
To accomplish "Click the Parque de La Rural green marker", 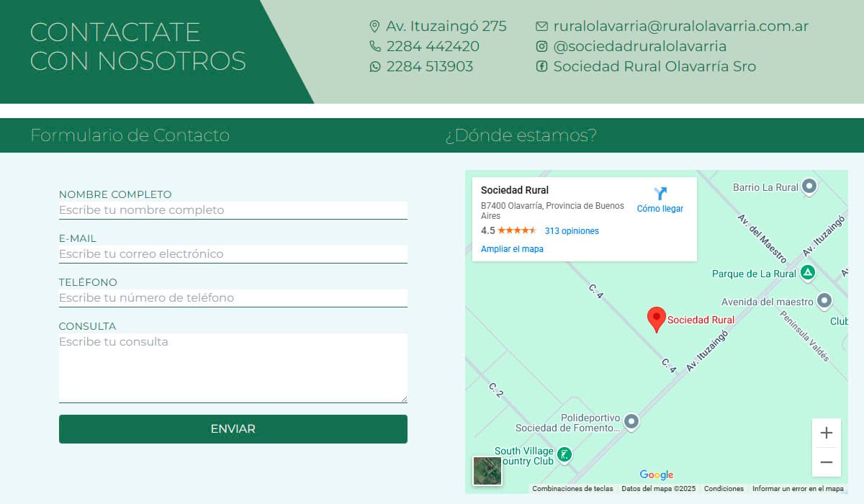I will [808, 273].
